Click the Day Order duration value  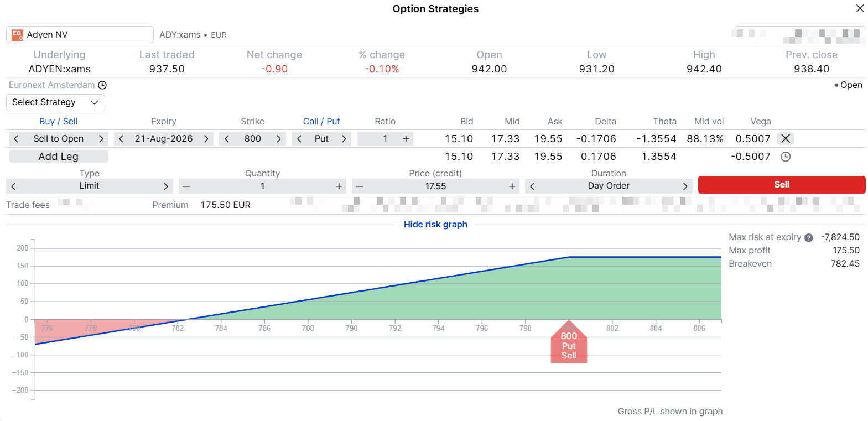point(609,186)
